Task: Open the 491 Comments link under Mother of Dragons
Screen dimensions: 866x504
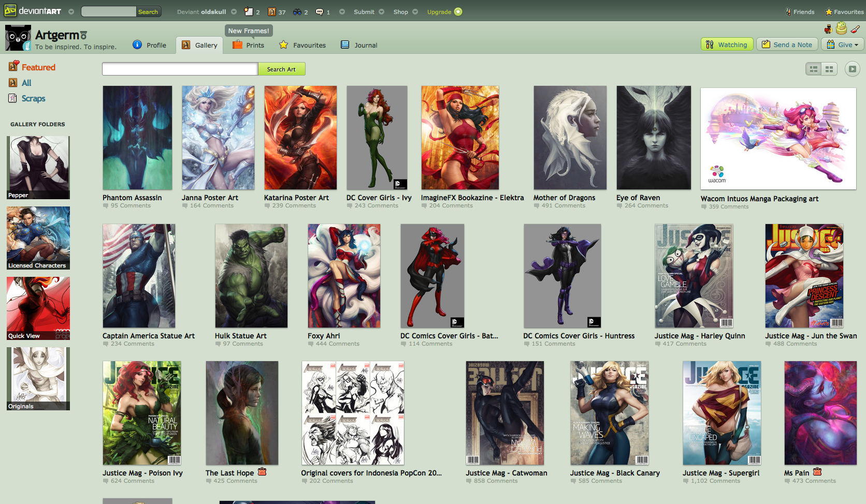Action: point(564,205)
